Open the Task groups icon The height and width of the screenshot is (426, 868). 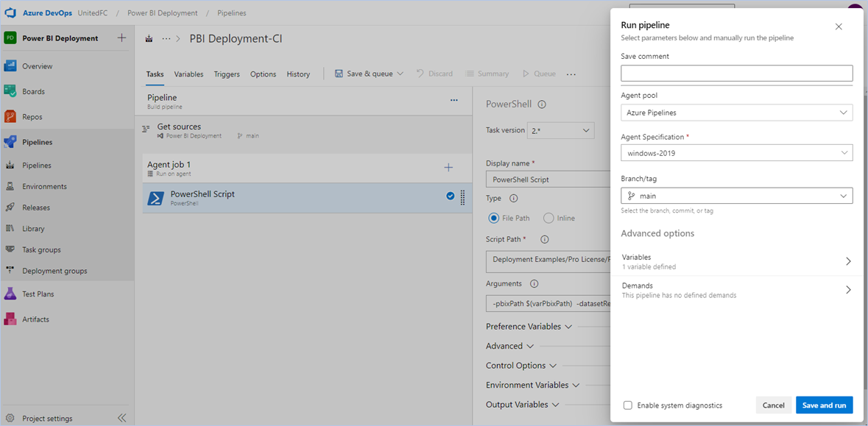click(10, 249)
